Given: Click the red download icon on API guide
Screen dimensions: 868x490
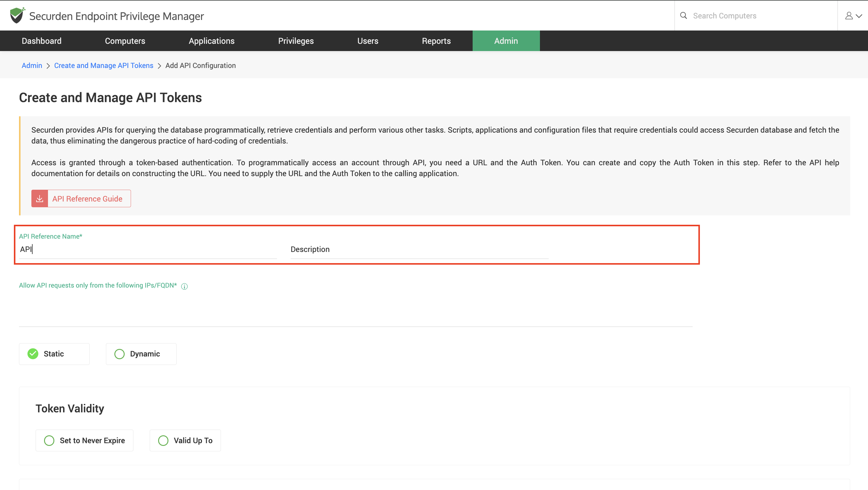Looking at the screenshot, I should (x=40, y=199).
